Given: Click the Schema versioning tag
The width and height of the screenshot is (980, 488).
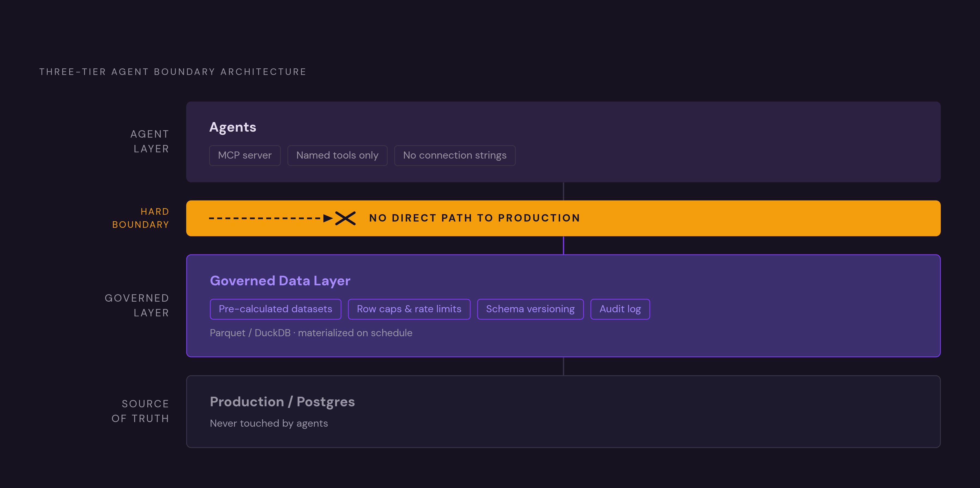Looking at the screenshot, I should point(530,309).
